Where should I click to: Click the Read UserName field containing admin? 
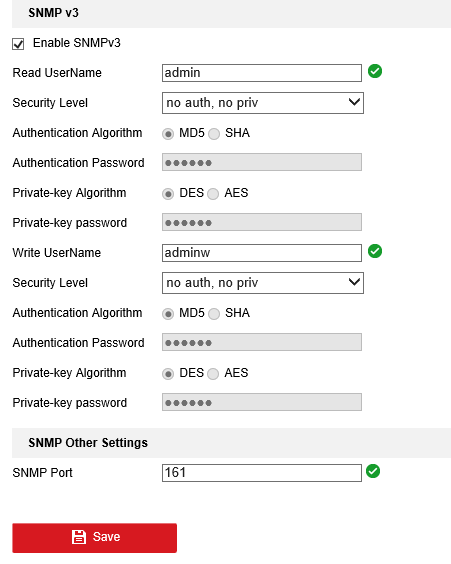pos(262,73)
